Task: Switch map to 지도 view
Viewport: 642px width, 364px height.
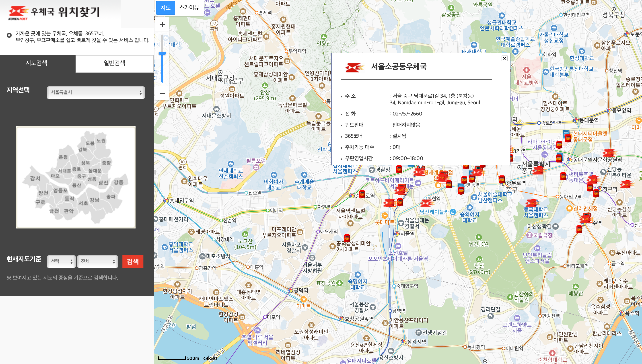Action: tap(165, 8)
